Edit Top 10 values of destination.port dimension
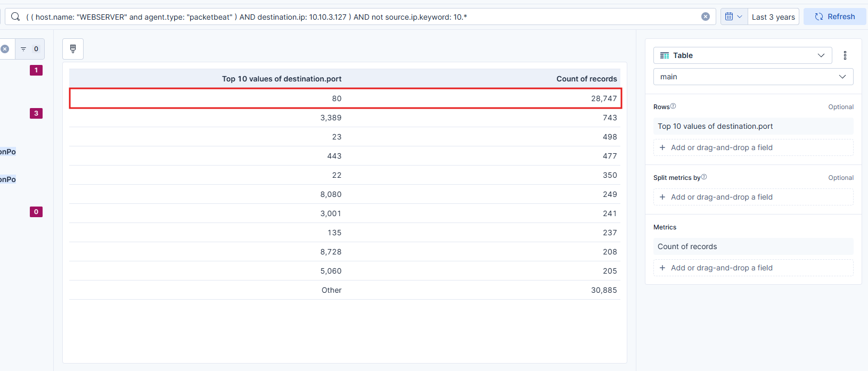Viewport: 868px width, 371px height. click(753, 126)
